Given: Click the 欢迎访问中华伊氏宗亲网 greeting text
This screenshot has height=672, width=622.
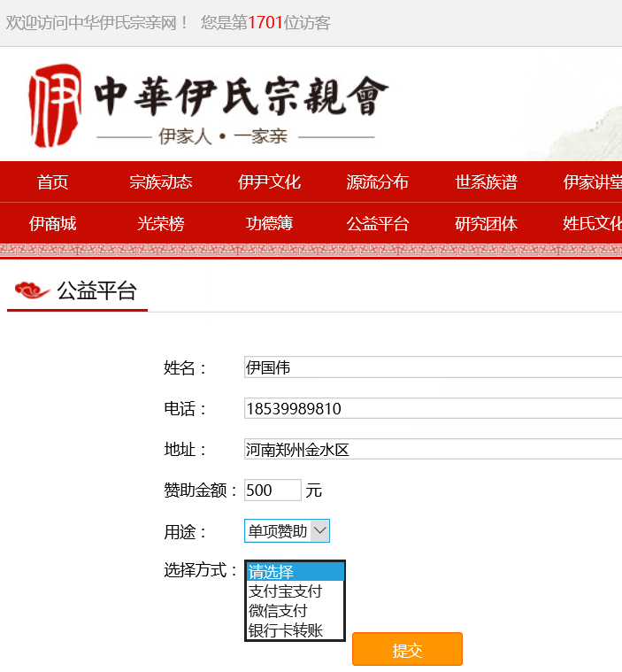Looking at the screenshot, I should 96,23.
